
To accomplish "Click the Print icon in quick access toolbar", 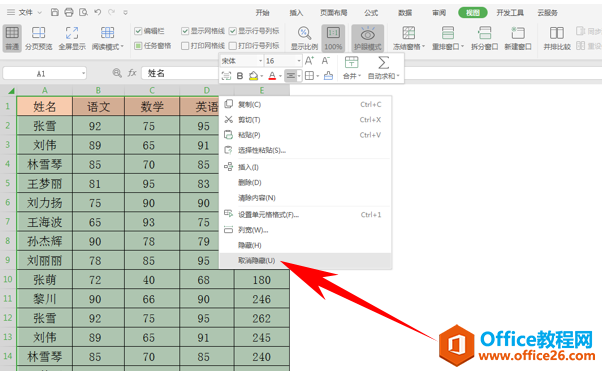I will 69,12.
